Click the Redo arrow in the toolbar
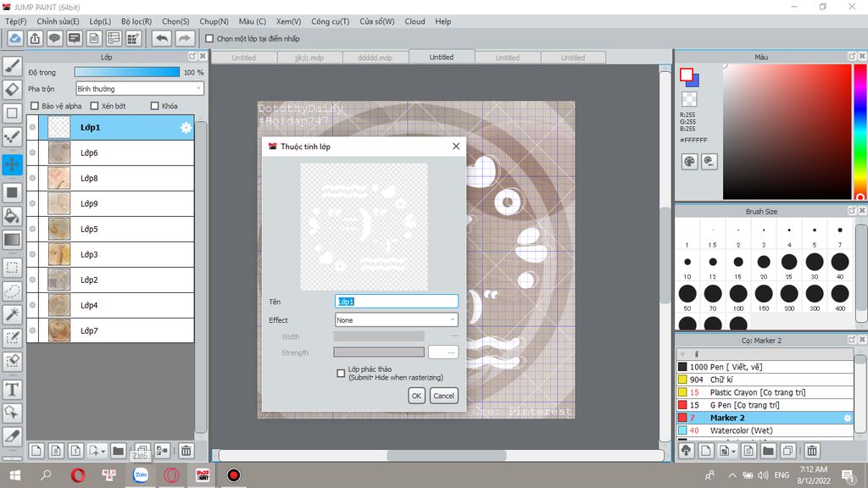This screenshot has width=868, height=488. pyautogui.click(x=184, y=38)
